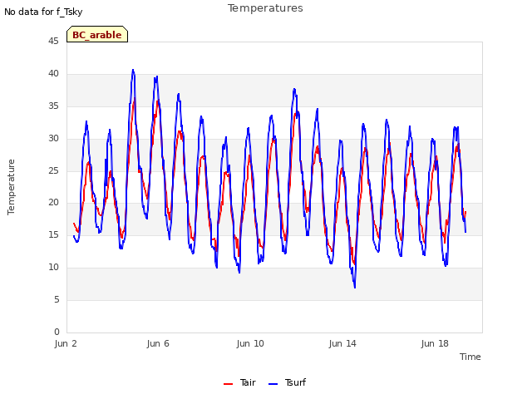Click the 40 y-axis tick label
The width and height of the screenshot is (532, 399).
(x=53, y=74)
